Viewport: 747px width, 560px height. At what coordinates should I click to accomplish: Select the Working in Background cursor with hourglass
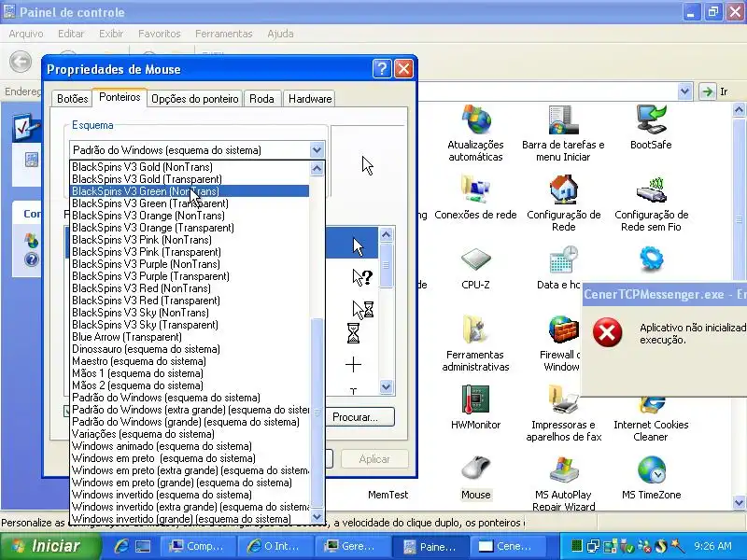363,310
